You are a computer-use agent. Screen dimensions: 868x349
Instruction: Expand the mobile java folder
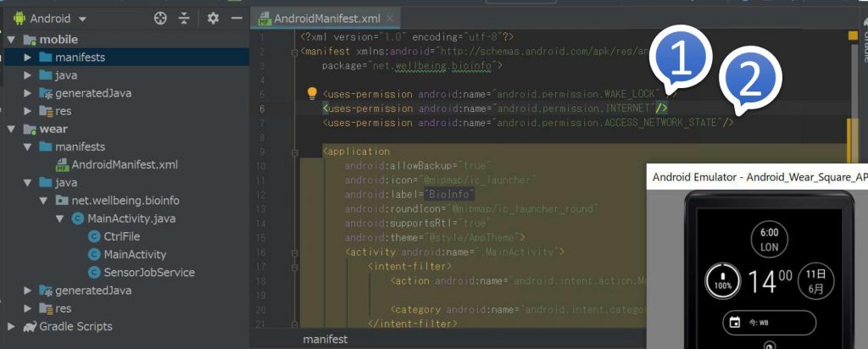tap(27, 75)
